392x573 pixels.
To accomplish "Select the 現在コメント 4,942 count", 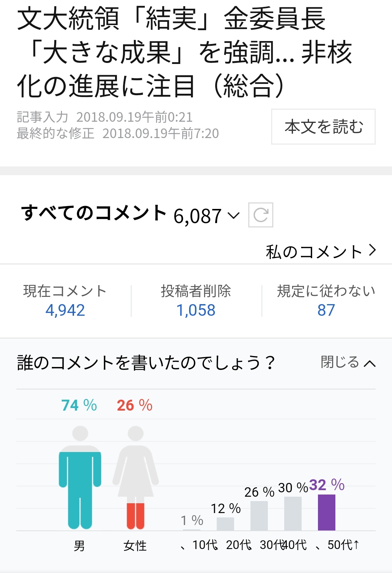I will tap(65, 310).
